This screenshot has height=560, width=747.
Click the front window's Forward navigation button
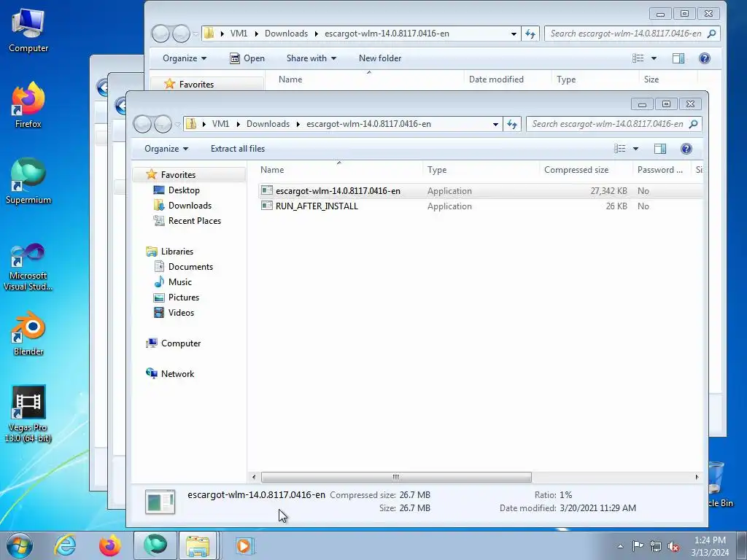[163, 124]
